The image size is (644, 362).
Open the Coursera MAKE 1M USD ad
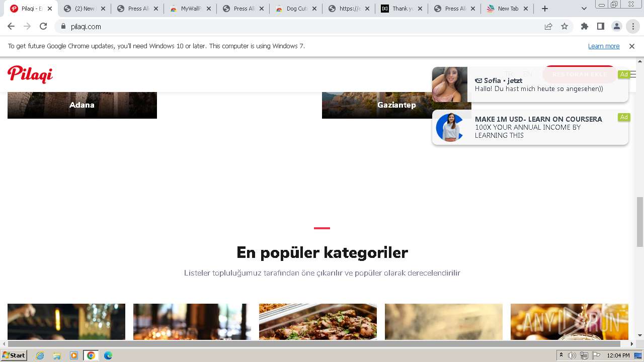tap(530, 127)
